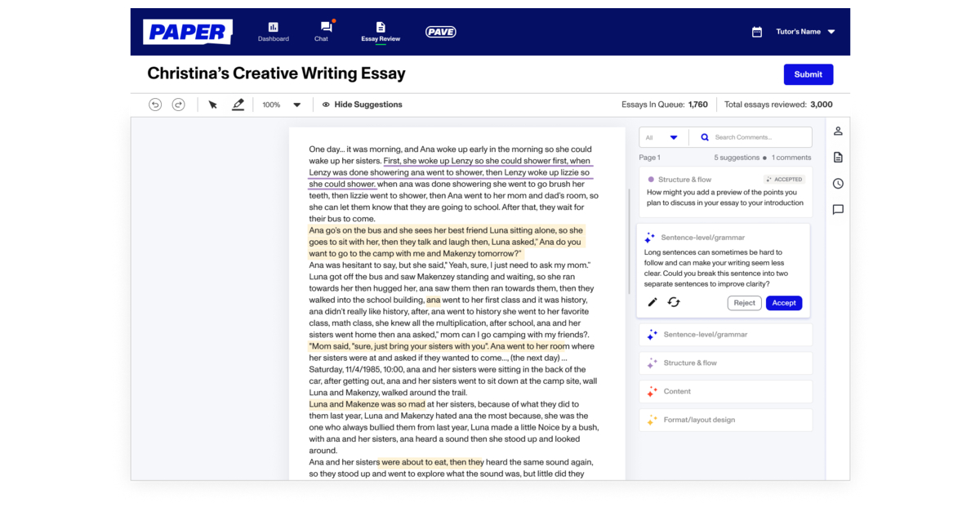Viewport: 980px width, 512px height.
Task: Open the history panel in the right sidebar
Action: pos(838,183)
